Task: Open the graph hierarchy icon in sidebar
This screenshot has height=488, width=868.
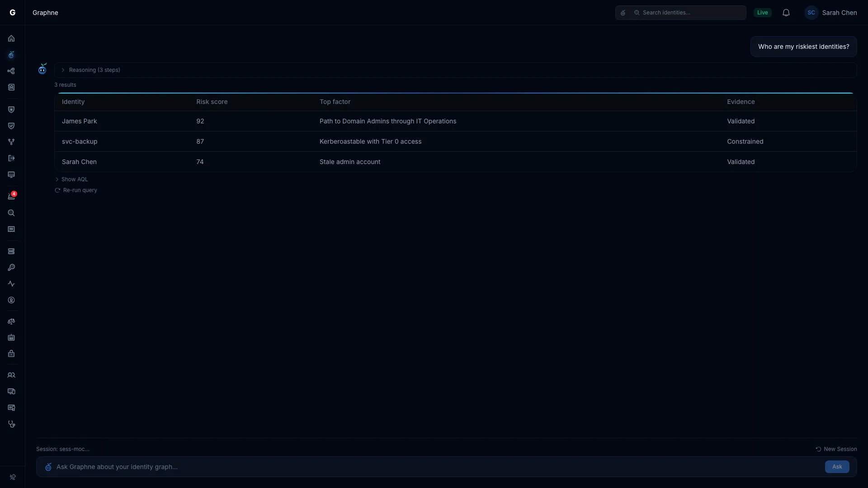Action: pos(11,71)
